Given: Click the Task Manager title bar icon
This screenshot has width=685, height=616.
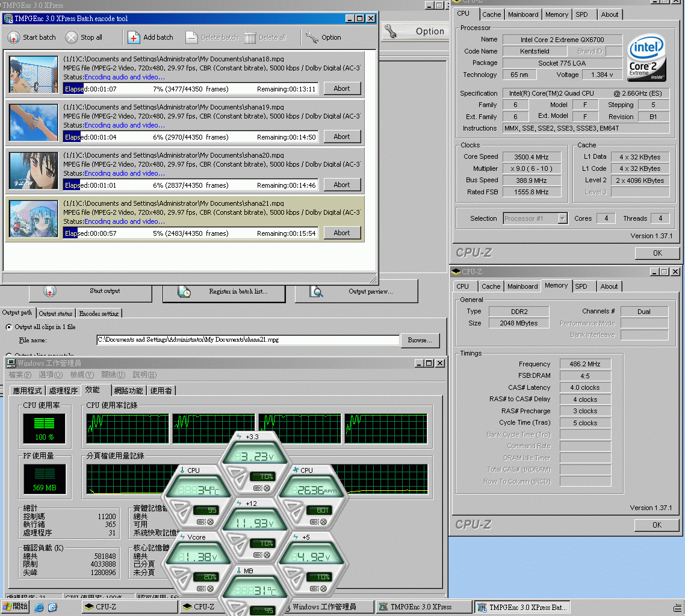Looking at the screenshot, I should [x=11, y=363].
